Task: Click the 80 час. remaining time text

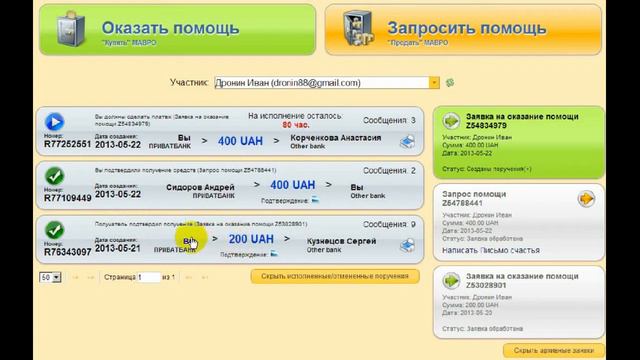Action: (296, 125)
